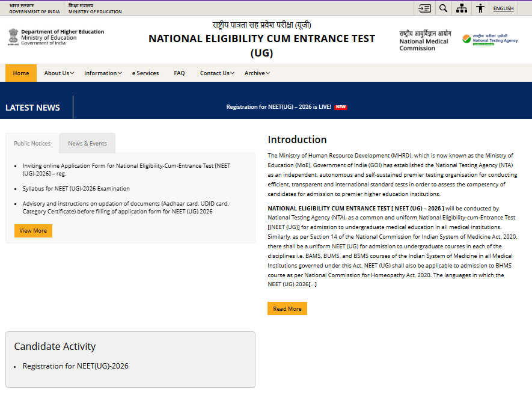Expand the Contact Us dropdown

[x=216, y=73]
